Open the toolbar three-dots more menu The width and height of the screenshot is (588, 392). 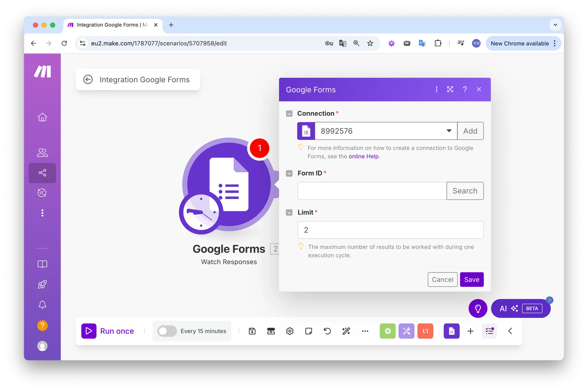tap(365, 331)
